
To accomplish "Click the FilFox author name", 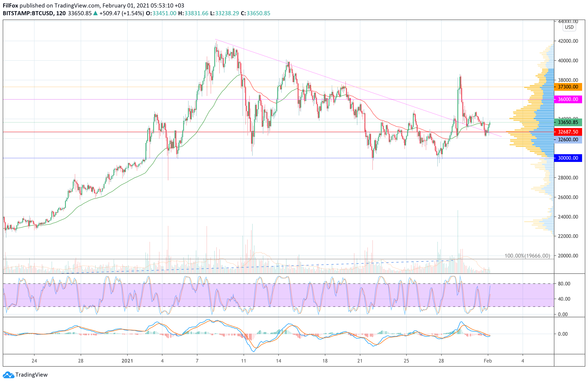I will [x=10, y=5].
